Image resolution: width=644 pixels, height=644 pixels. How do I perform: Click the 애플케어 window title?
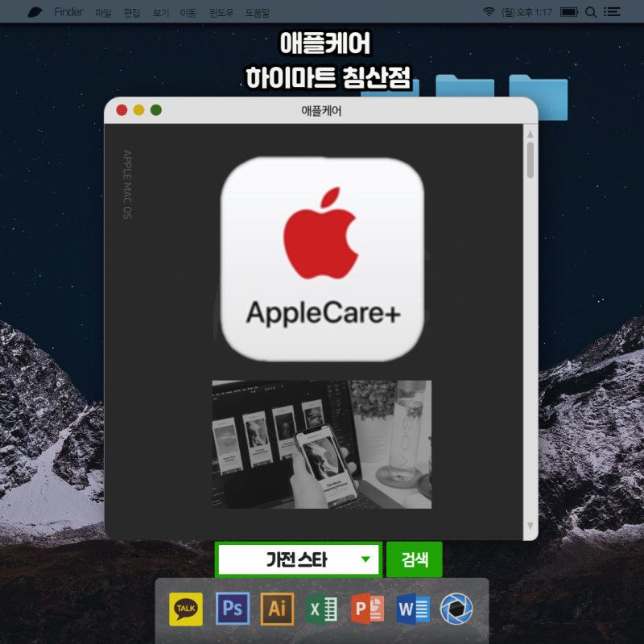[x=321, y=111]
